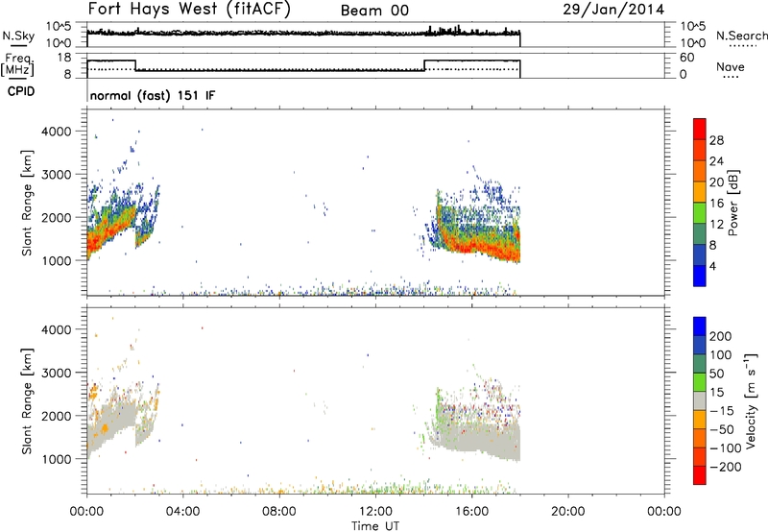Click the CPID row label
Screen dimensions: 768x532
point(21,91)
